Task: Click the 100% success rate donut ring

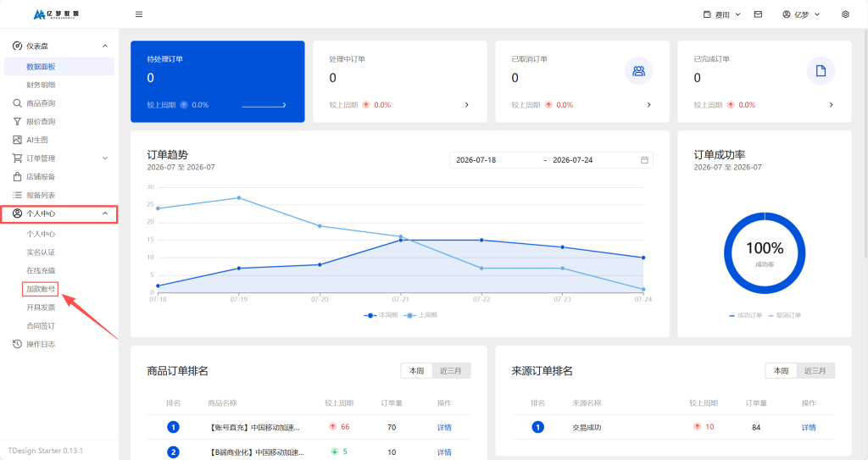Action: (765, 253)
